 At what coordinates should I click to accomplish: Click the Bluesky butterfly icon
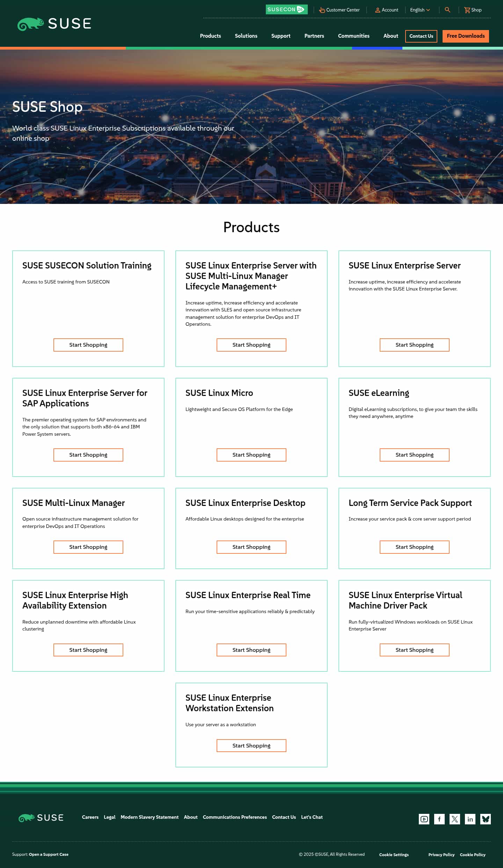coord(486,819)
